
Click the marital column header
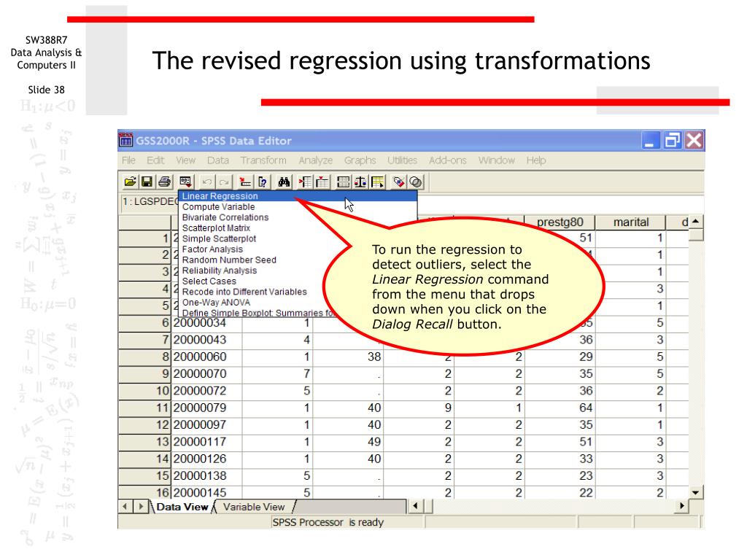631,222
